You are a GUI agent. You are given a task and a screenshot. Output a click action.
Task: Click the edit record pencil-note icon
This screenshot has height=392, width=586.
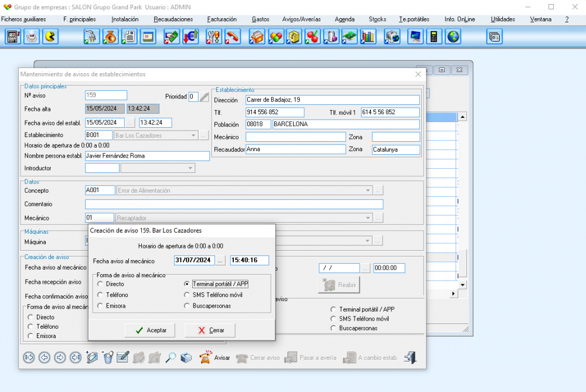(123, 357)
